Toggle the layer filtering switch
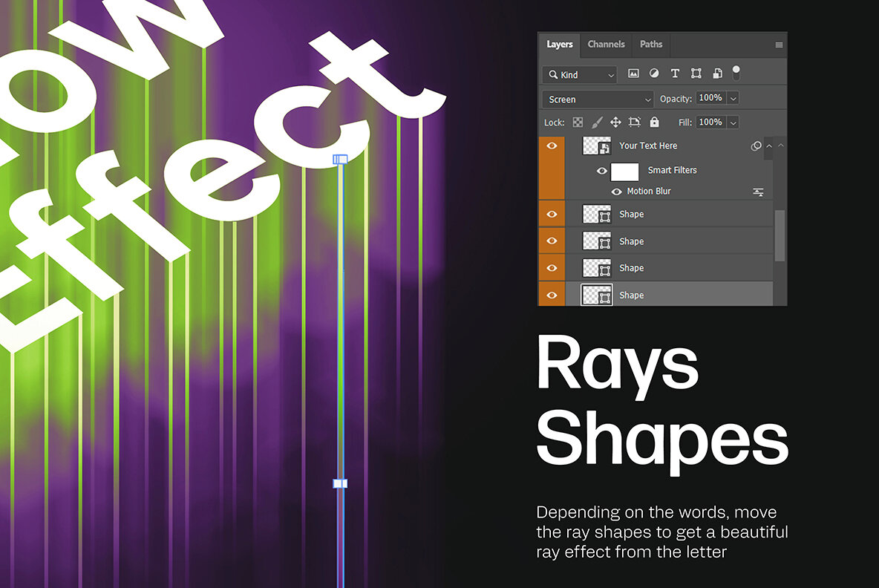879x588 pixels. point(737,73)
